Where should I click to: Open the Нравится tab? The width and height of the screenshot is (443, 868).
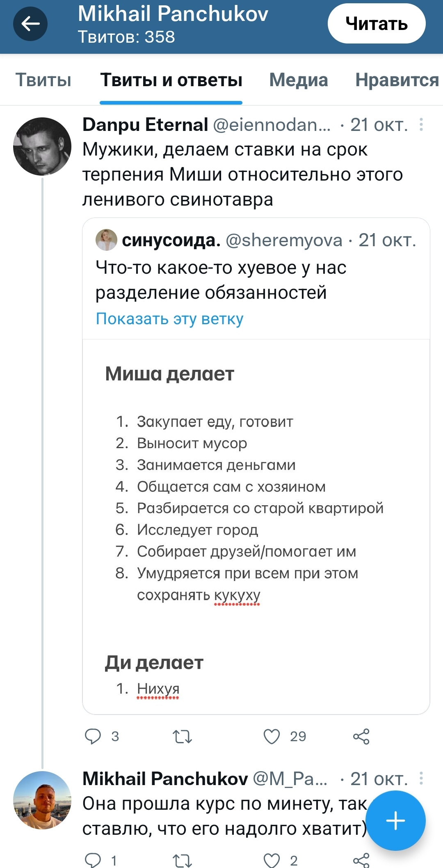[397, 80]
